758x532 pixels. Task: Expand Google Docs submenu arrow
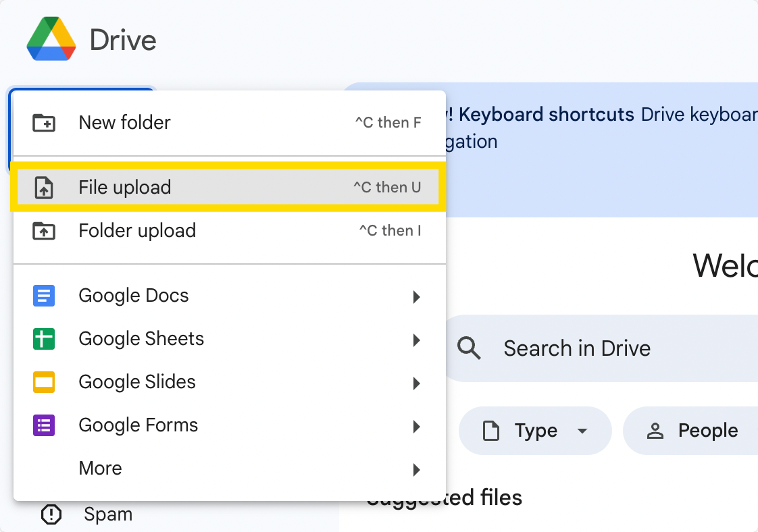pyautogui.click(x=417, y=296)
